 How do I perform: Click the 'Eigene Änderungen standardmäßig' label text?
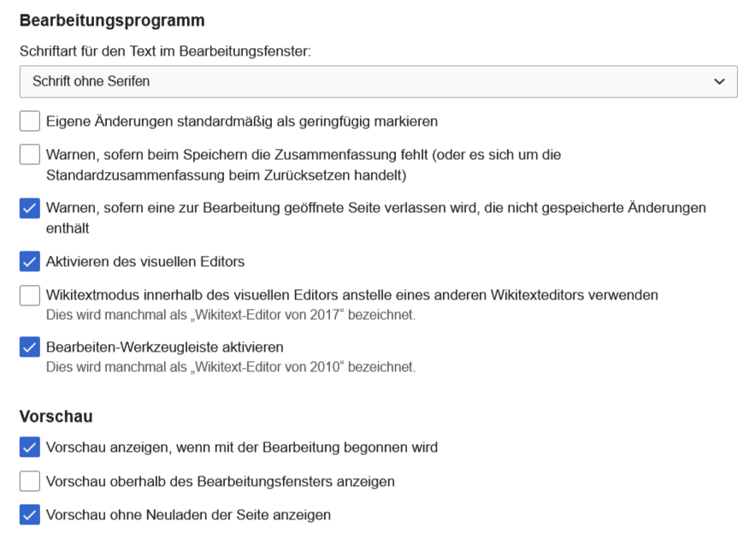coord(242,121)
